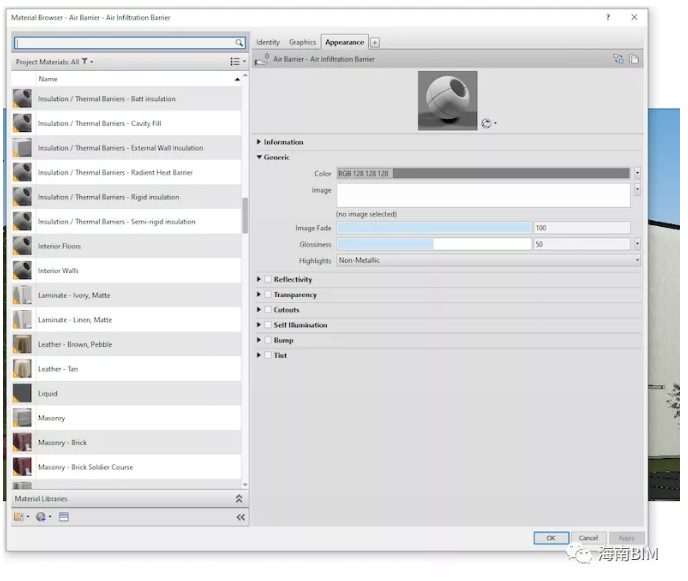The height and width of the screenshot is (581, 688).
Task: Open the Highlights Non-Metallic dropdown
Action: (488, 261)
